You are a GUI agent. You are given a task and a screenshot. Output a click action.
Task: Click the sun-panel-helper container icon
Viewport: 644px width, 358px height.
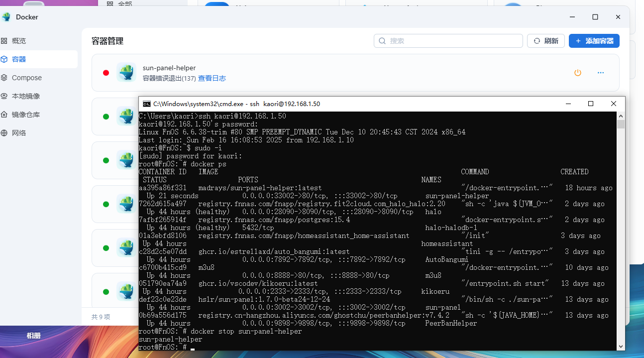click(126, 73)
